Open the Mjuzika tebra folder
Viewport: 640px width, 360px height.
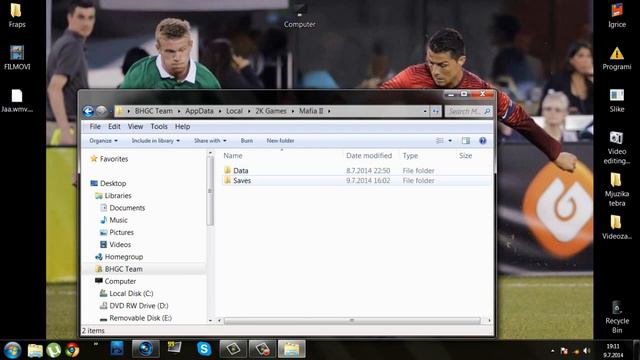(x=617, y=190)
